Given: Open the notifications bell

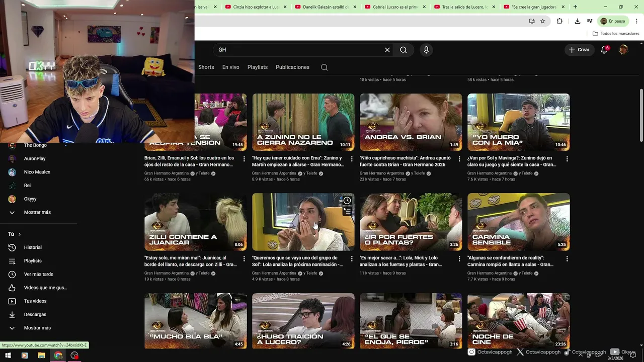Looking at the screenshot, I should (x=604, y=50).
